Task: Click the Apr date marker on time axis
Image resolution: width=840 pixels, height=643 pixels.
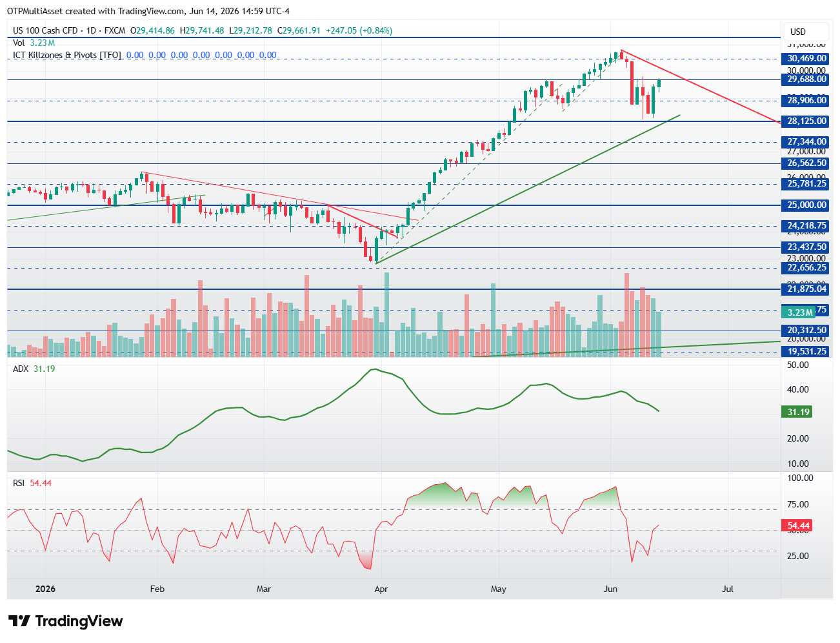Action: tap(381, 589)
